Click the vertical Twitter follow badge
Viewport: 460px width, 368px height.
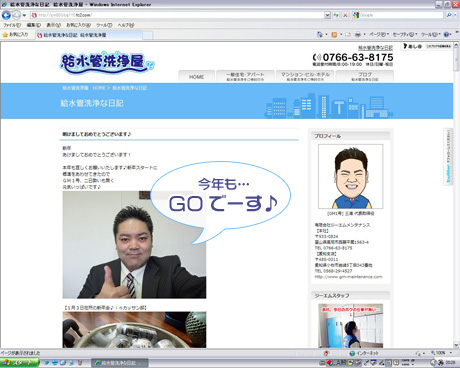pos(448,156)
